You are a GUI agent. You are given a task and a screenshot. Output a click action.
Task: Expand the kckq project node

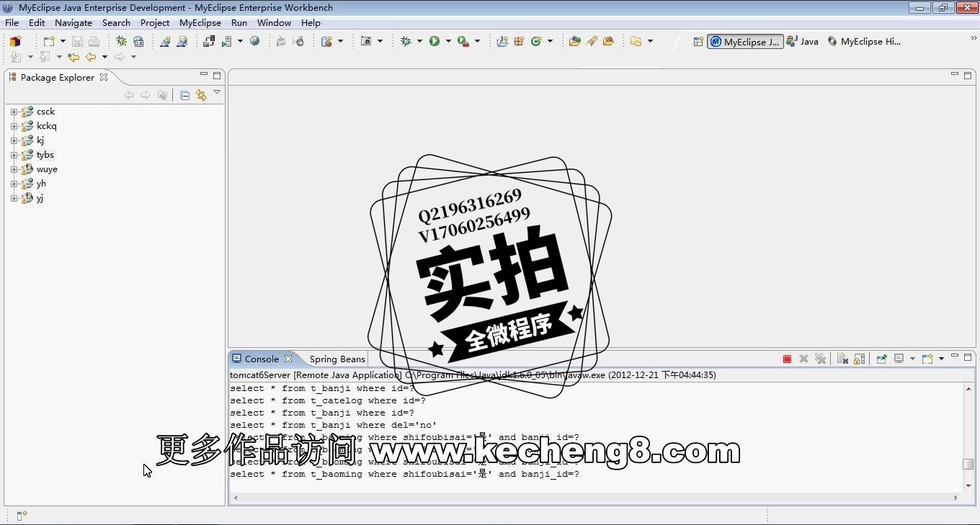click(x=14, y=126)
